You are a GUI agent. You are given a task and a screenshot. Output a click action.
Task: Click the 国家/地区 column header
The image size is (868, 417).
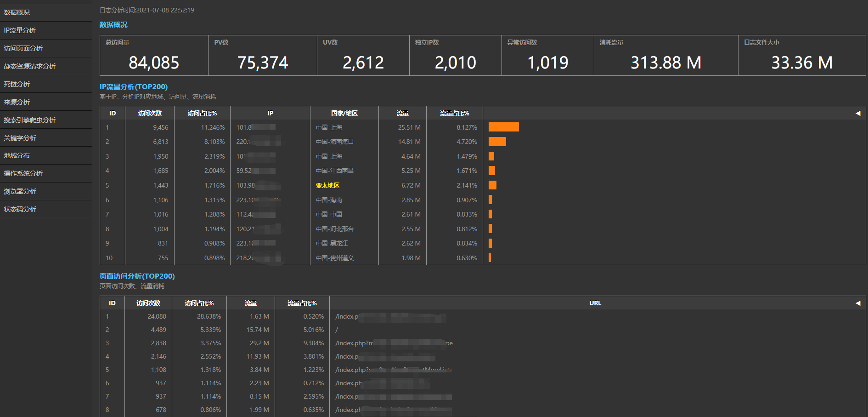pos(344,113)
